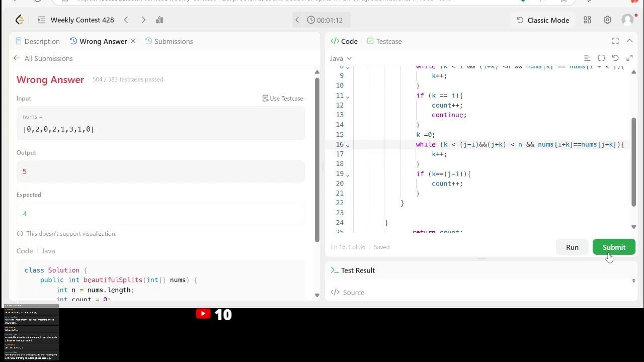Click Use Testcase button
This screenshot has width=644, height=362.
click(283, 99)
